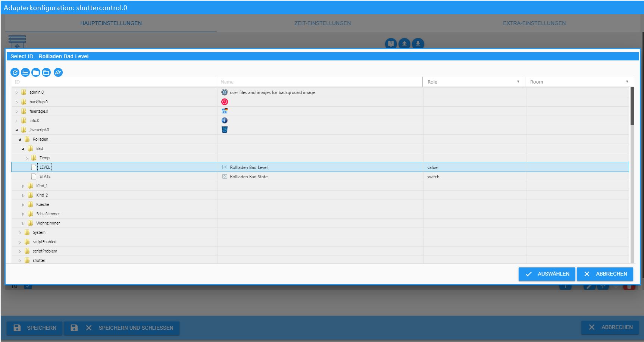Viewport: 644px width, 342px height.
Task: Click the LEVEL file icon
Action: pos(34,167)
